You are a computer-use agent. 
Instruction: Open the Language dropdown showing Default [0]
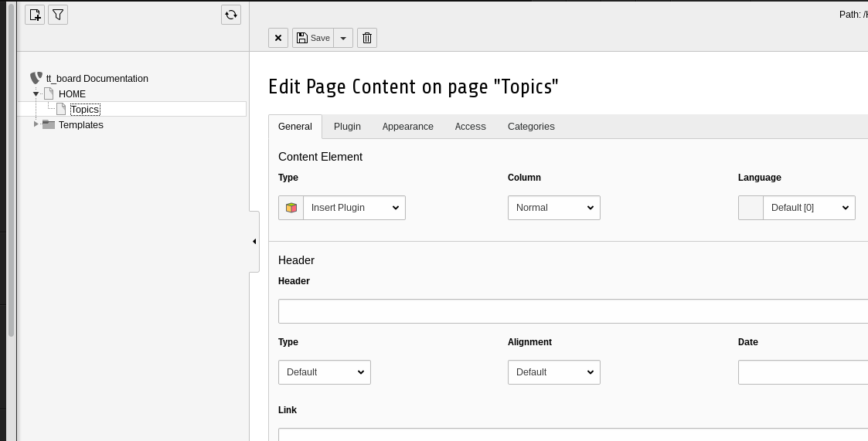tap(808, 208)
